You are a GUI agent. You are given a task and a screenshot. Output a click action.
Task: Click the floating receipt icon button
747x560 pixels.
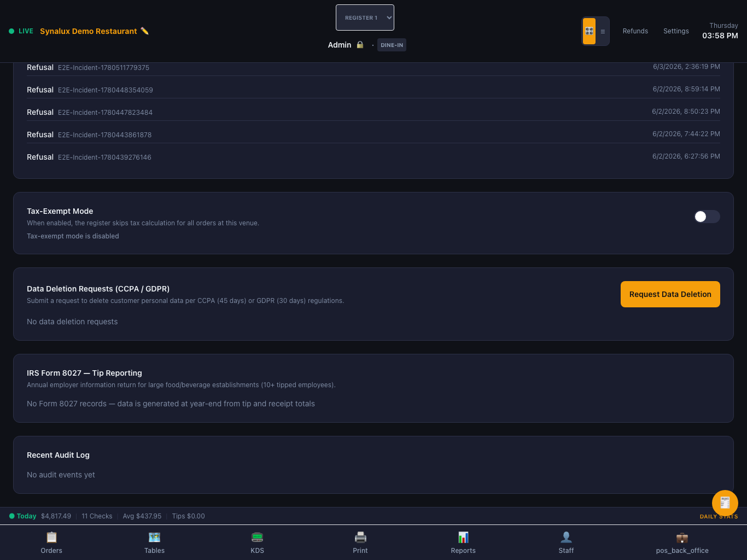click(x=725, y=503)
